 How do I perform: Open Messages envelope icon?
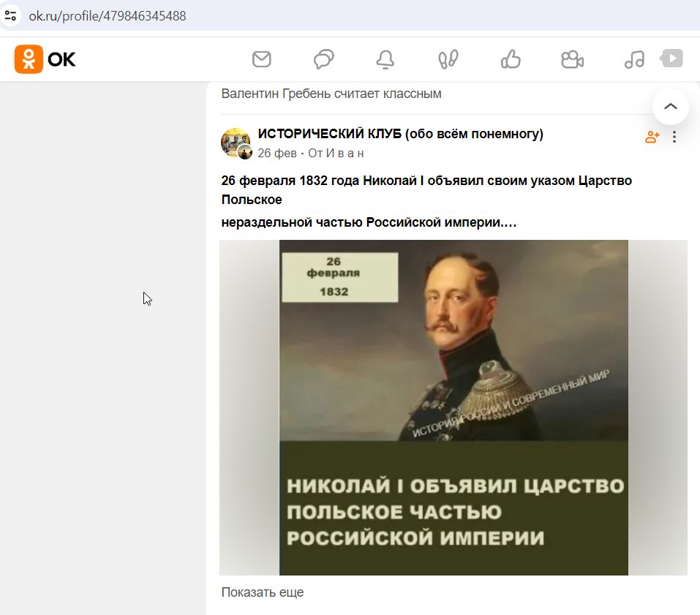pos(262,59)
